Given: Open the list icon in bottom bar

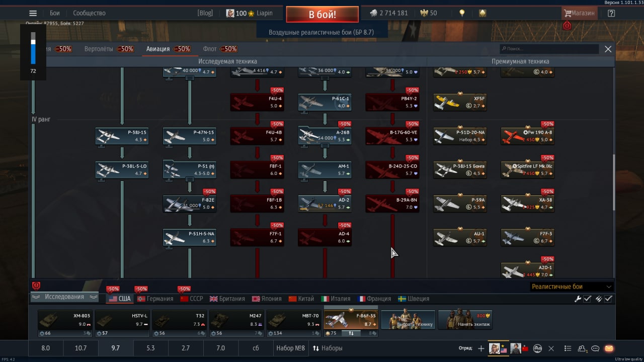Looking at the screenshot, I should coord(568,348).
